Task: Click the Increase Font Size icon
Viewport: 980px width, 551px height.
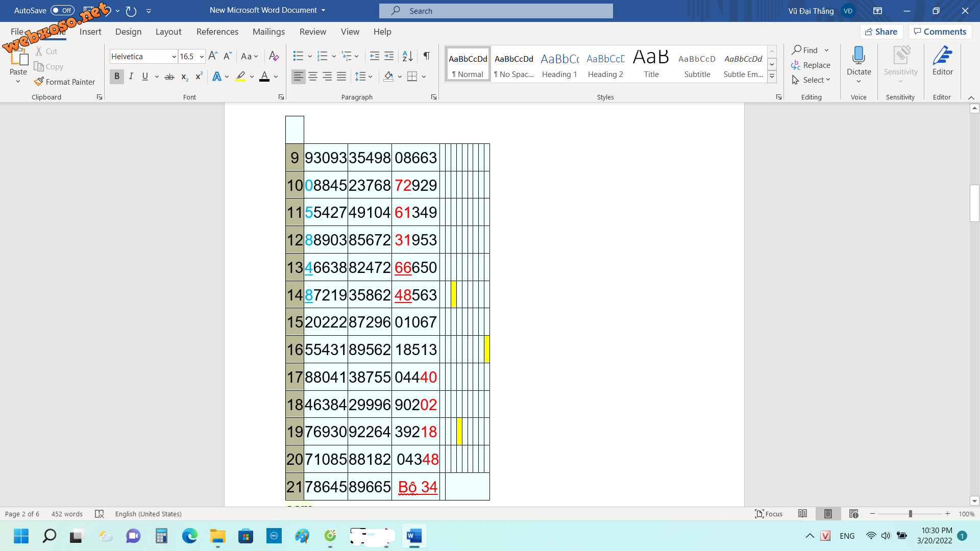Action: point(213,56)
